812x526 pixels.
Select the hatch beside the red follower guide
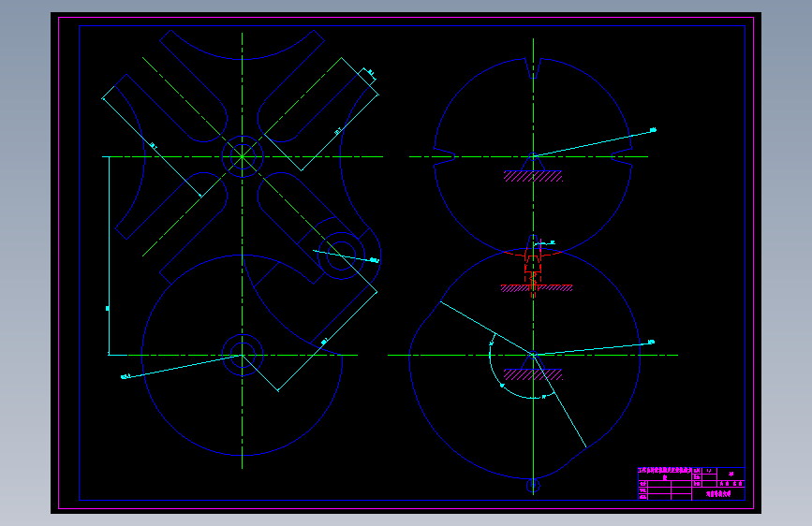pos(537,288)
